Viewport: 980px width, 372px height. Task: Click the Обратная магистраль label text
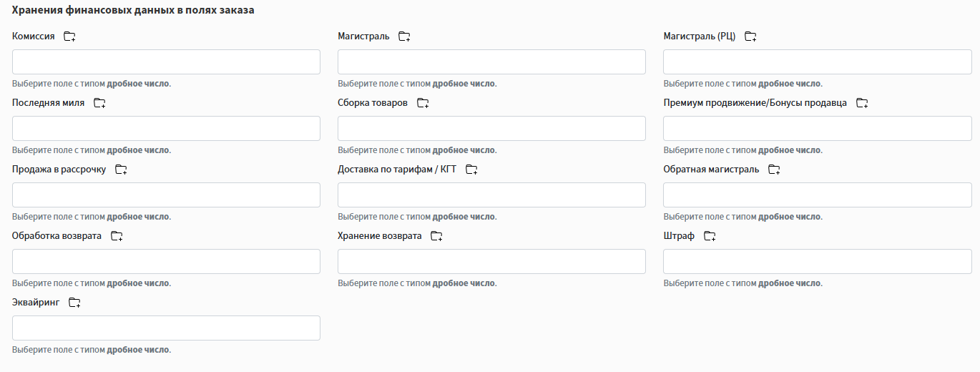pos(711,170)
